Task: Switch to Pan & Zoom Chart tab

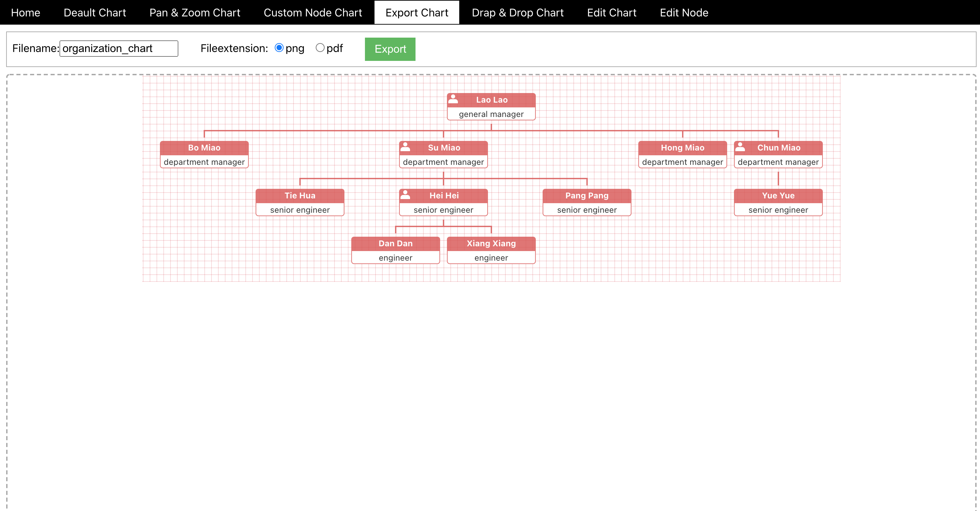Action: click(194, 13)
